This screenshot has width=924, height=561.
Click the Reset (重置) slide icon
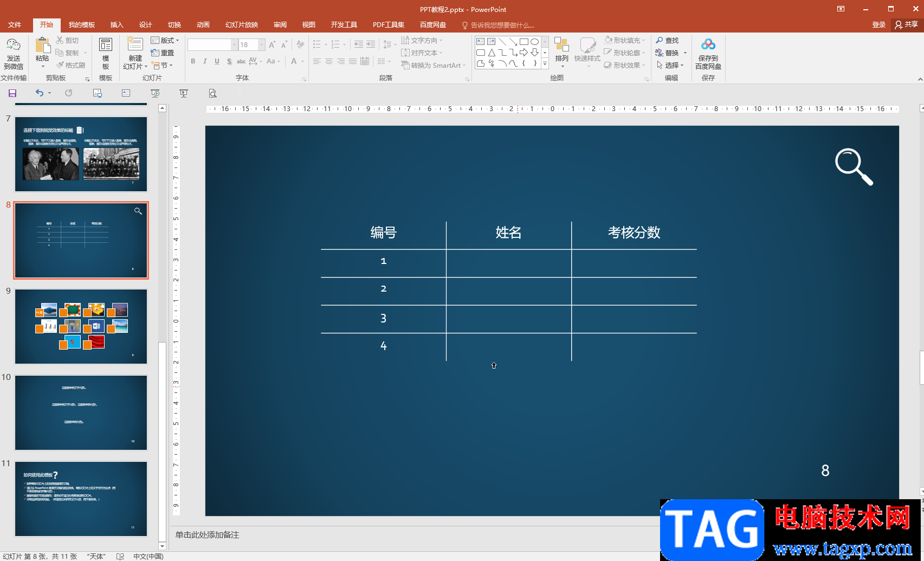(x=155, y=53)
